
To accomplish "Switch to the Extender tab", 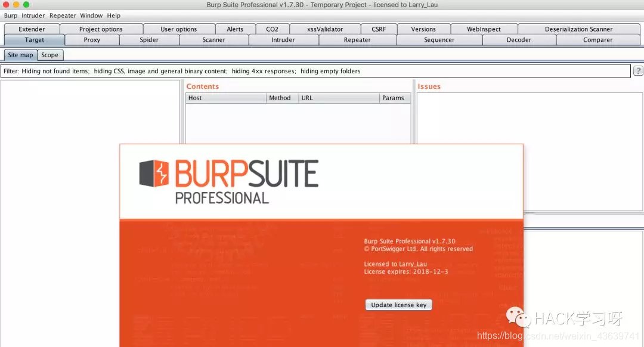I will (32, 29).
